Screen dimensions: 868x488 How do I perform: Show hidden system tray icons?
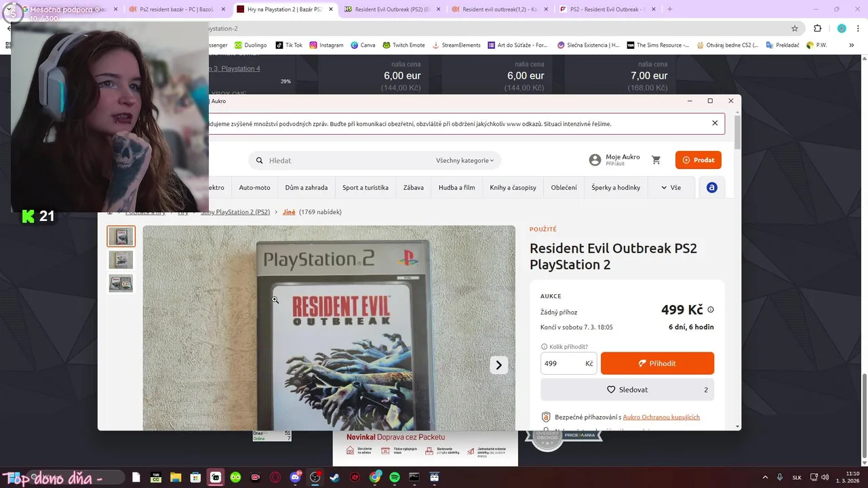click(x=766, y=477)
